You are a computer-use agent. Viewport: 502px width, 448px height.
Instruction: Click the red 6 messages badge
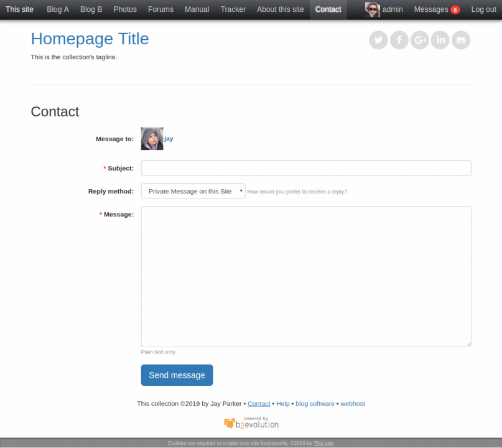[455, 10]
